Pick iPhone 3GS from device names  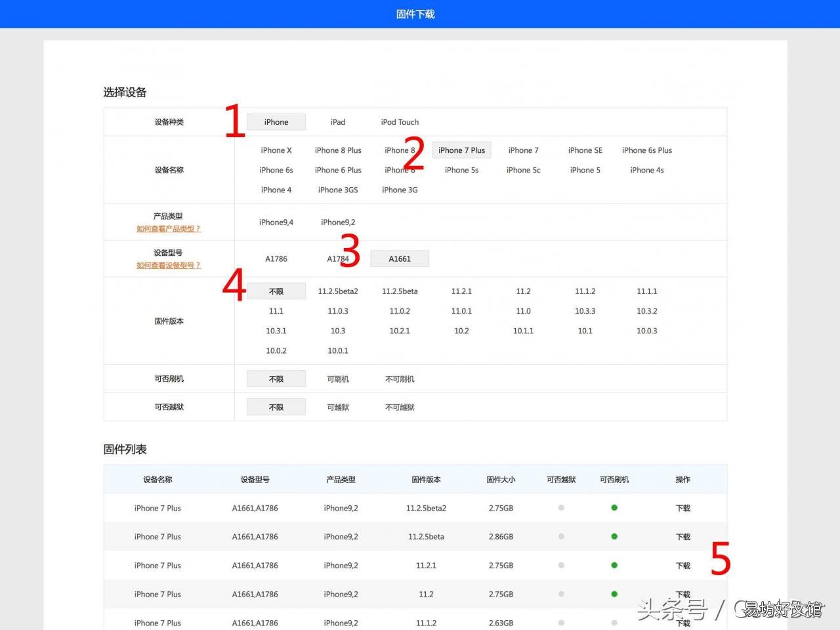338,190
